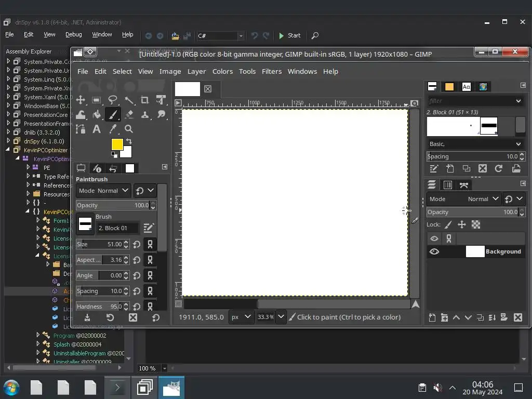The image size is (532, 399).
Task: Reset brush Size to default
Action: coord(137,244)
